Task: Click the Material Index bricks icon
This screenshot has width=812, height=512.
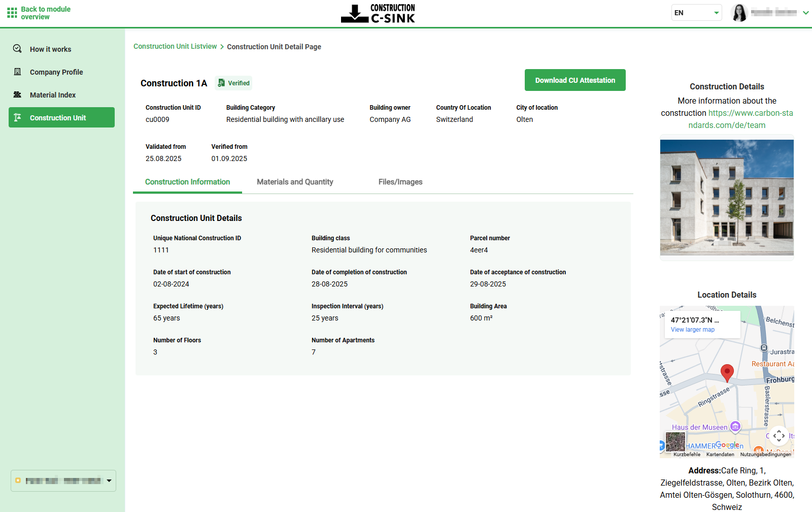Action: click(x=17, y=95)
